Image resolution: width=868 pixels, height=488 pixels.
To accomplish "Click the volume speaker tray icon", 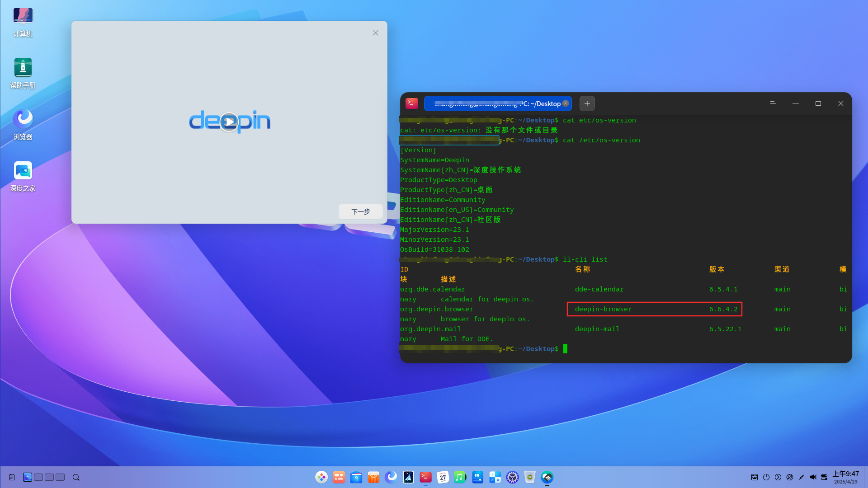I will pos(813,477).
